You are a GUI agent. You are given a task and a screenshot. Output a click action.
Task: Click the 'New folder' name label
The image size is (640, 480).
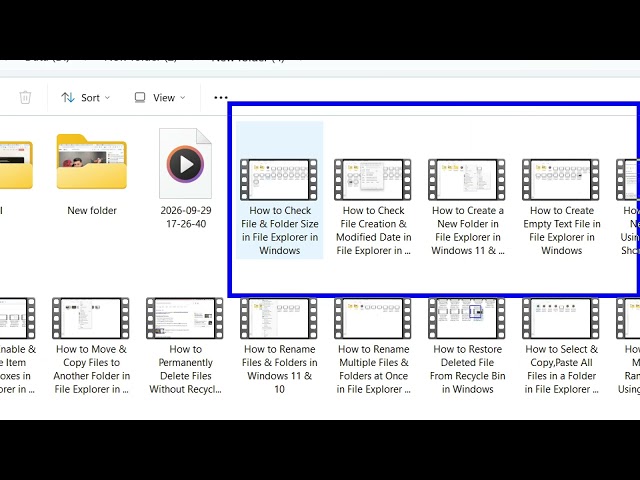92,211
